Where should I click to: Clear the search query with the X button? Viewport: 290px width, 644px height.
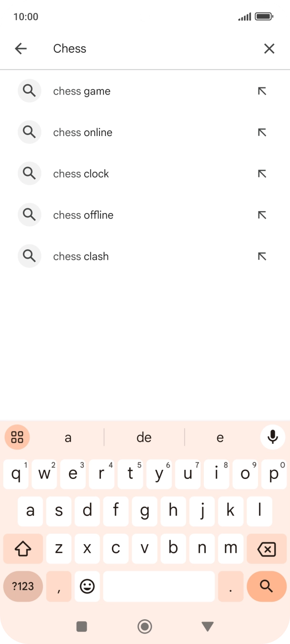tap(269, 49)
